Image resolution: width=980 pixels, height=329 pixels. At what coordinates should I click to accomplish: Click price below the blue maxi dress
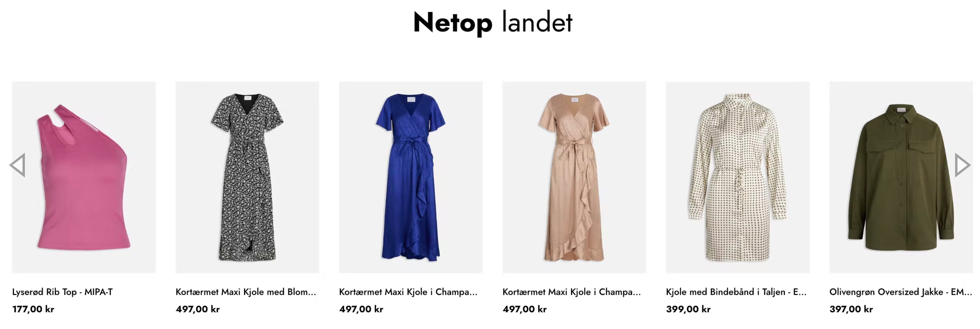[361, 309]
